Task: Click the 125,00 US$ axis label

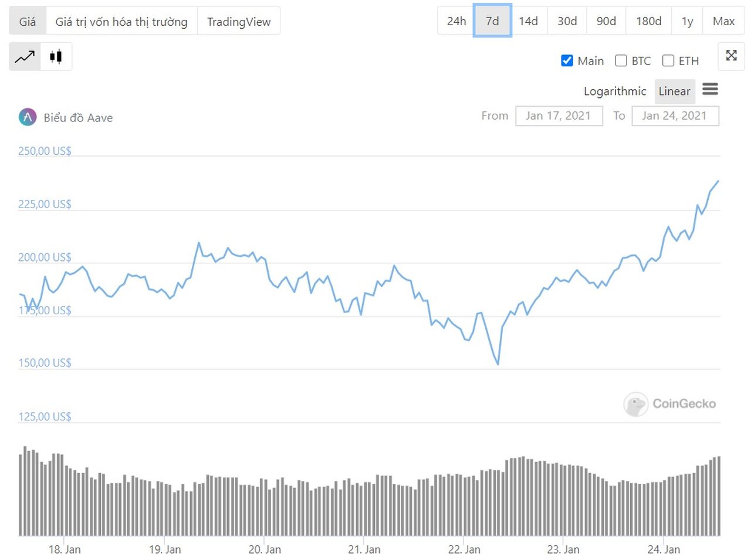Action: pos(45,416)
